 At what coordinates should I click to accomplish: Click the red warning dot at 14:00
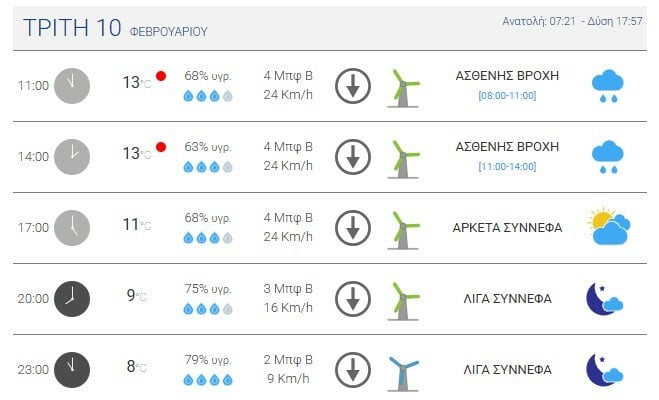click(161, 147)
